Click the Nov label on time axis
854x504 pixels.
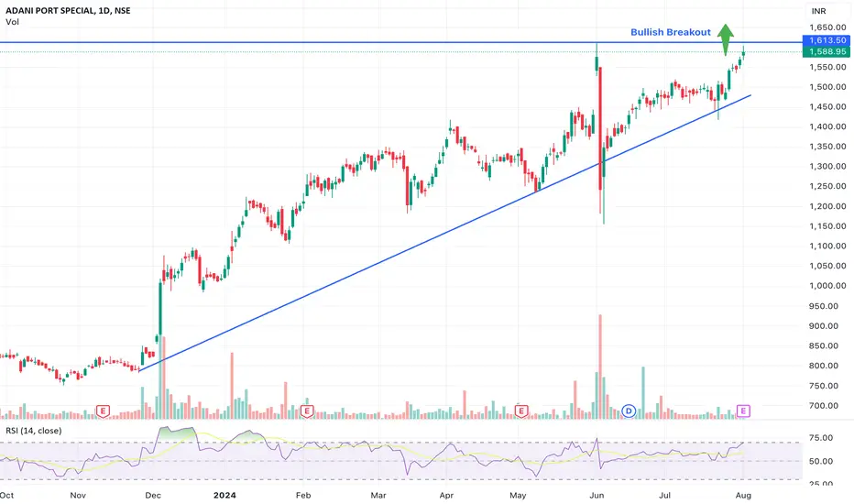coord(78,495)
